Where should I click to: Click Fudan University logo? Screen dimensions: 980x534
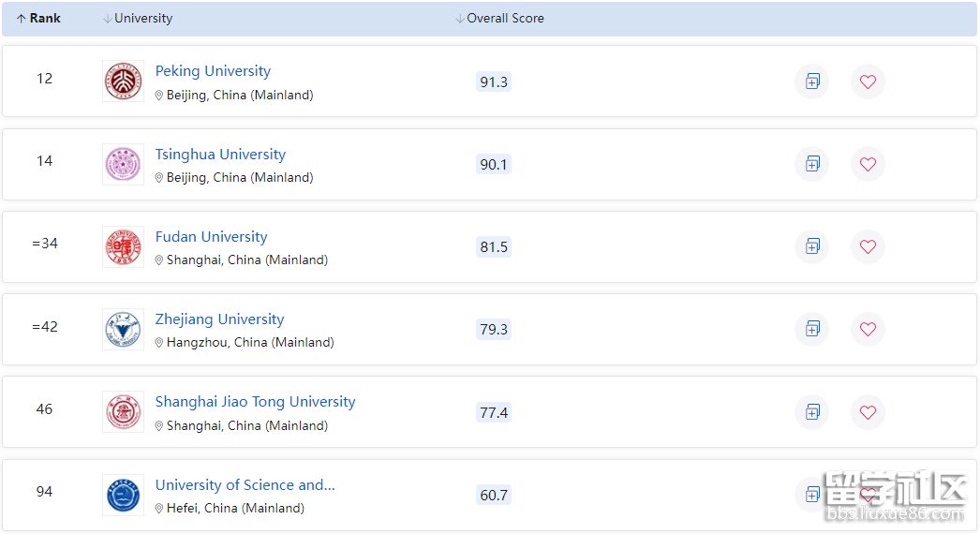click(123, 247)
